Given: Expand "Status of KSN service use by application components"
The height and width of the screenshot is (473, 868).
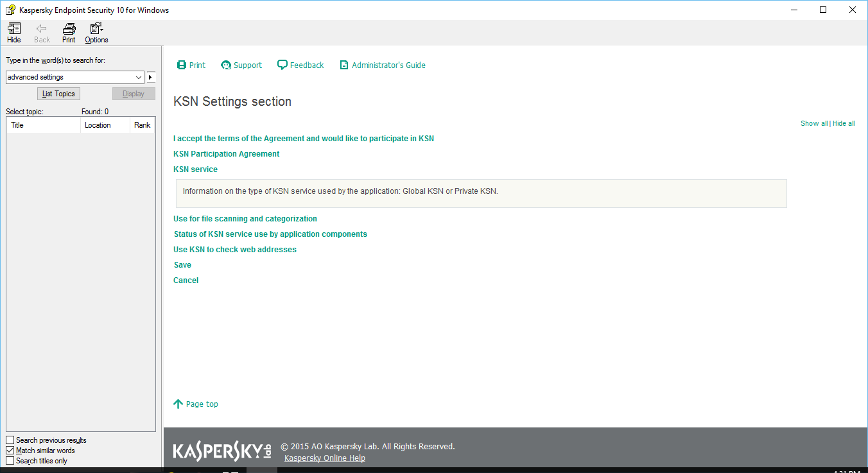Looking at the screenshot, I should coord(270,234).
